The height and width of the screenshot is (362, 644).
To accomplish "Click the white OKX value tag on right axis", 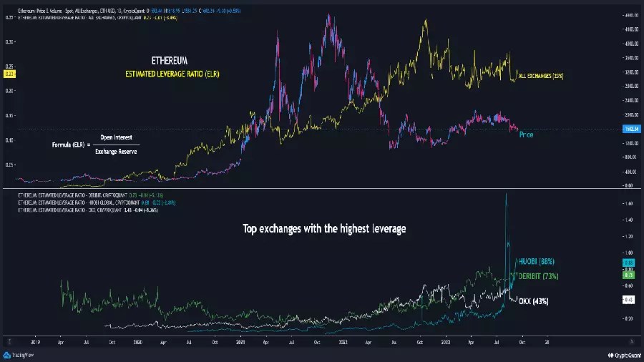I will point(629,300).
